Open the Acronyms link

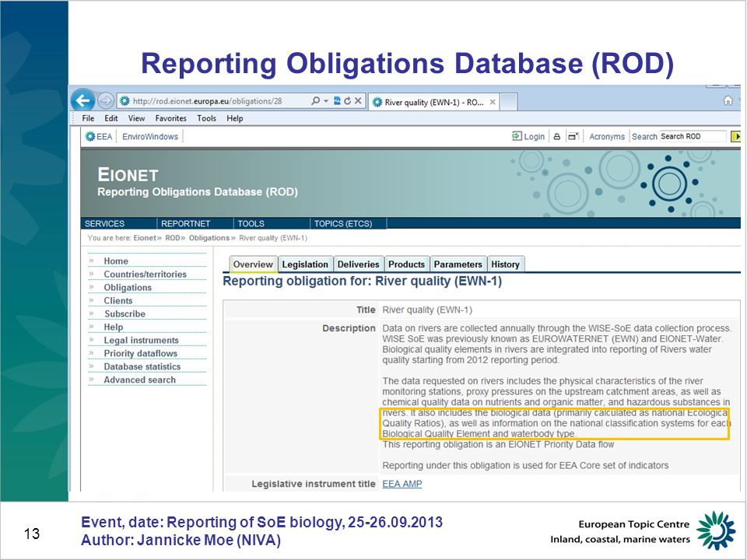(607, 137)
